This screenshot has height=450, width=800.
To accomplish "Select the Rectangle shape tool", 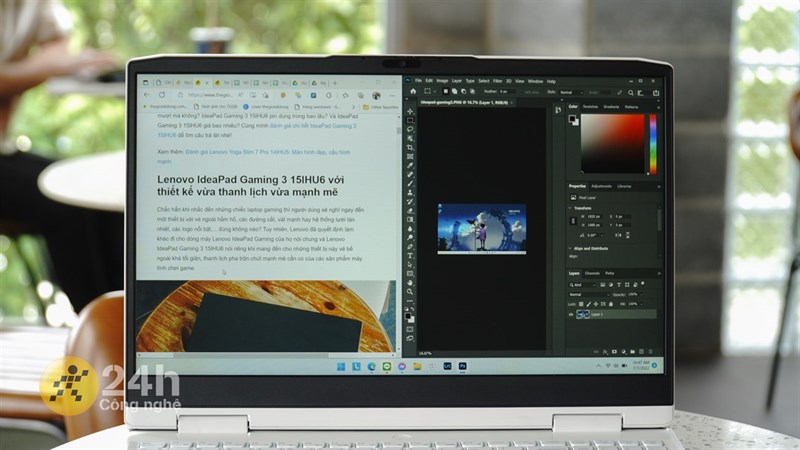I will point(410,273).
